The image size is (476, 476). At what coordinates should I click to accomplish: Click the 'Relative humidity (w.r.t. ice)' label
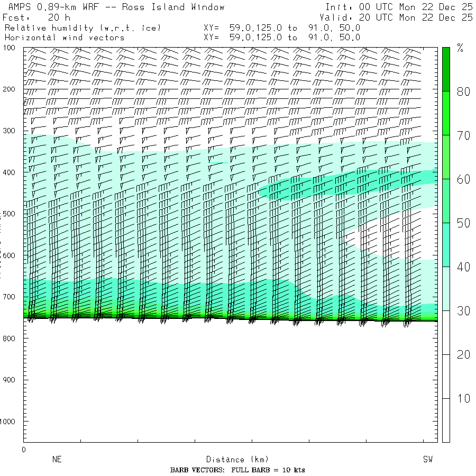[83, 28]
